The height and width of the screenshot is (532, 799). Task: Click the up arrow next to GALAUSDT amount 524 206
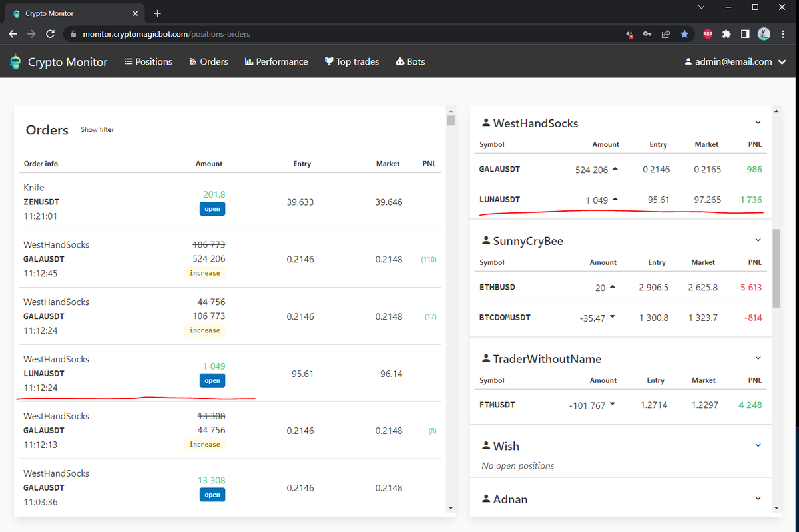(x=615, y=169)
